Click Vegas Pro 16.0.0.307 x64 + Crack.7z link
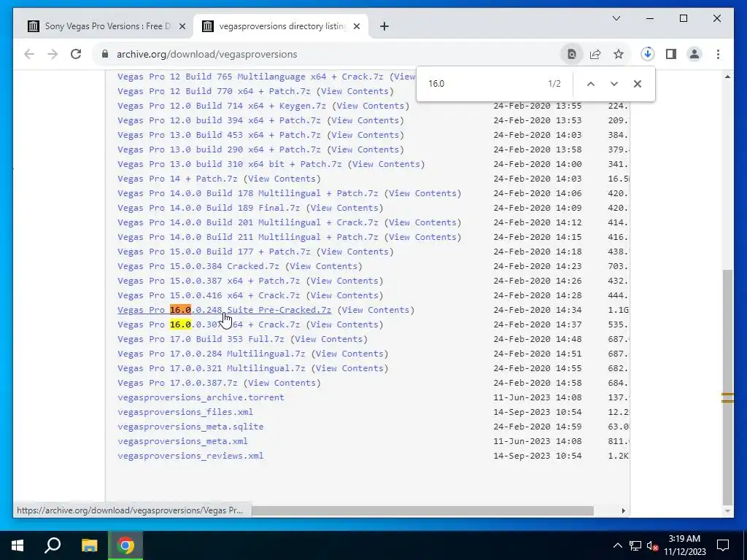Screen dimensions: 747x560 [x=209, y=324]
